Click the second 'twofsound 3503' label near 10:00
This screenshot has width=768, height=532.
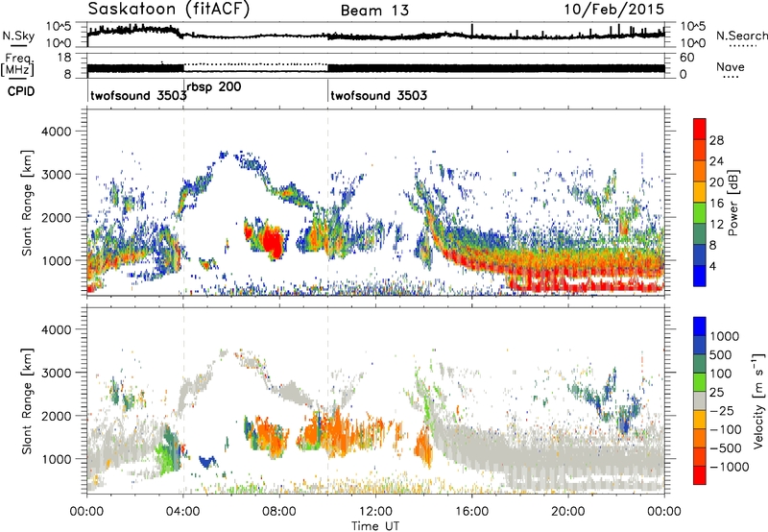[378, 95]
